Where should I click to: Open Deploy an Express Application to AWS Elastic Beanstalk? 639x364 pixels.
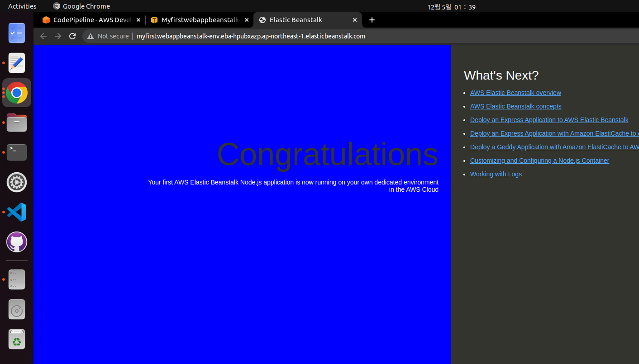tap(549, 120)
